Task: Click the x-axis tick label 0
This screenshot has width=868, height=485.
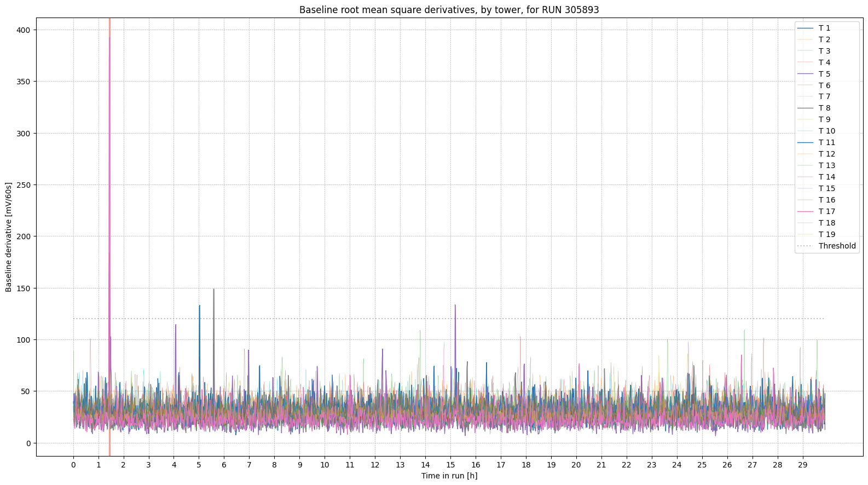Action: pyautogui.click(x=73, y=465)
